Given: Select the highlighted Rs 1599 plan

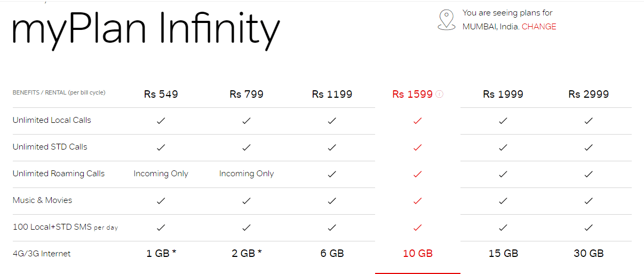Looking at the screenshot, I should [x=412, y=94].
